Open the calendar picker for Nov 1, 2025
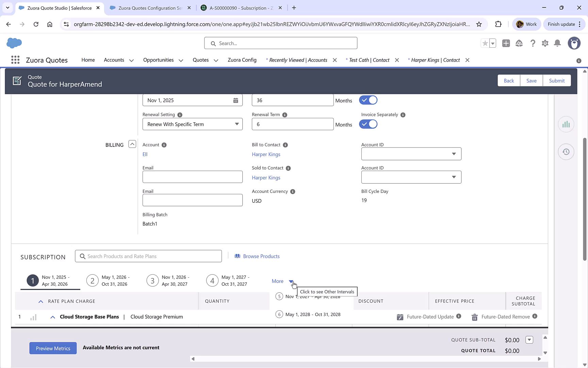The image size is (588, 368). [x=235, y=100]
